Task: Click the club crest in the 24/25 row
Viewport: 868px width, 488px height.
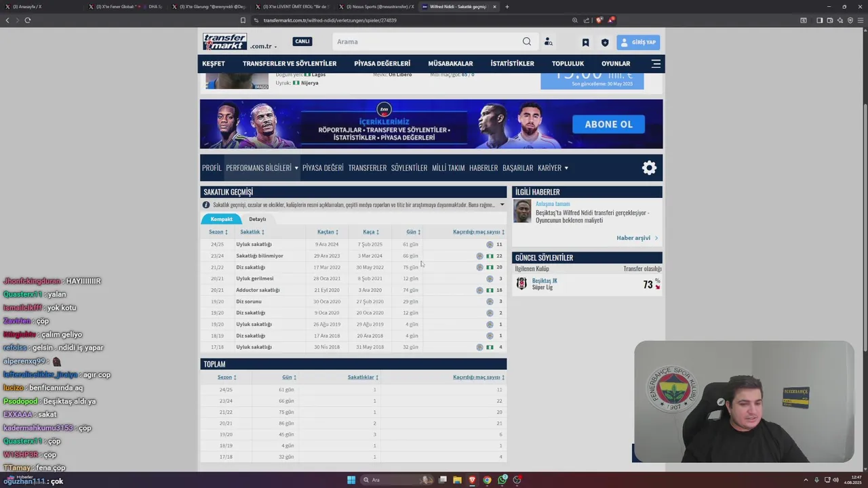Action: pyautogui.click(x=490, y=244)
